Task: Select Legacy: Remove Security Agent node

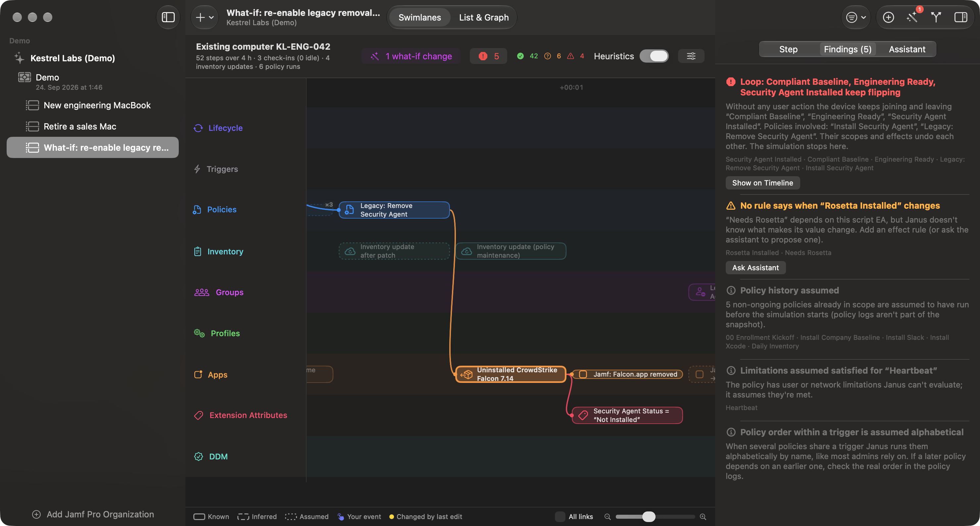Action: pyautogui.click(x=394, y=210)
